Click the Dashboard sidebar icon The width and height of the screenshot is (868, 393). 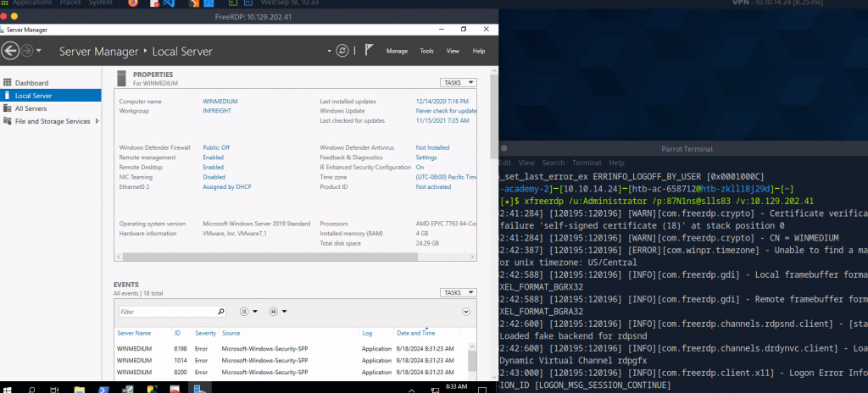click(7, 82)
